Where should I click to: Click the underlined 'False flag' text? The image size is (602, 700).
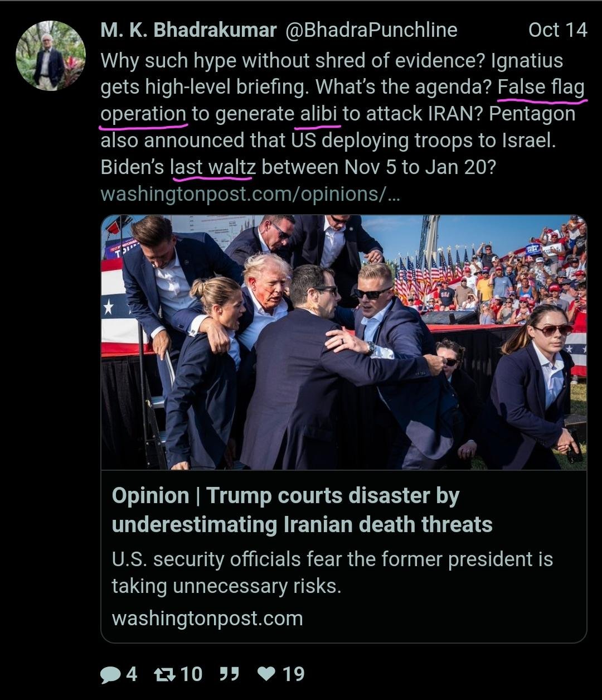tap(541, 88)
